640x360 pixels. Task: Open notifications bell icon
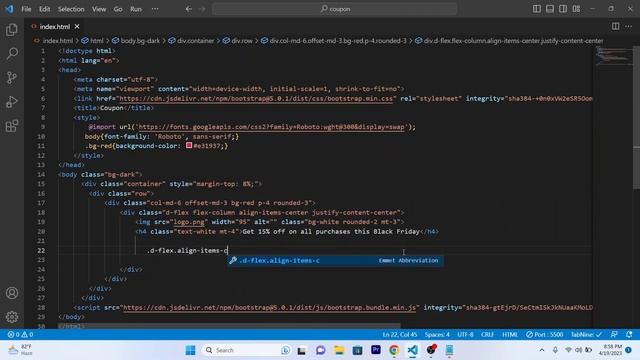(629, 334)
